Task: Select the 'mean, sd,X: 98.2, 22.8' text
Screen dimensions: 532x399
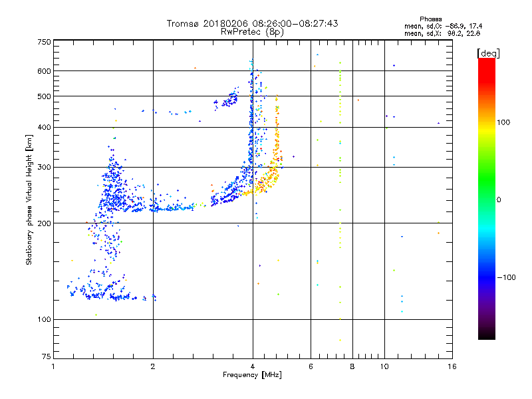Action: point(442,33)
